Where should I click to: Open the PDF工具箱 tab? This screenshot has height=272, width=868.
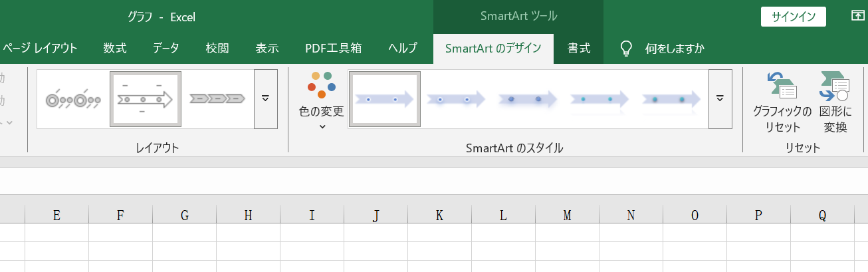[x=333, y=48]
